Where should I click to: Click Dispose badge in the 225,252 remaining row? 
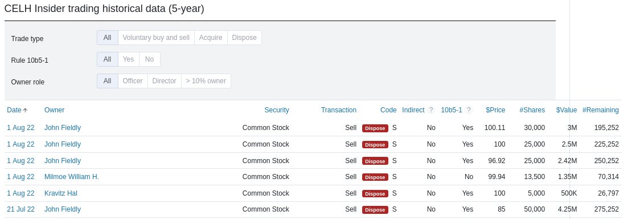(375, 144)
